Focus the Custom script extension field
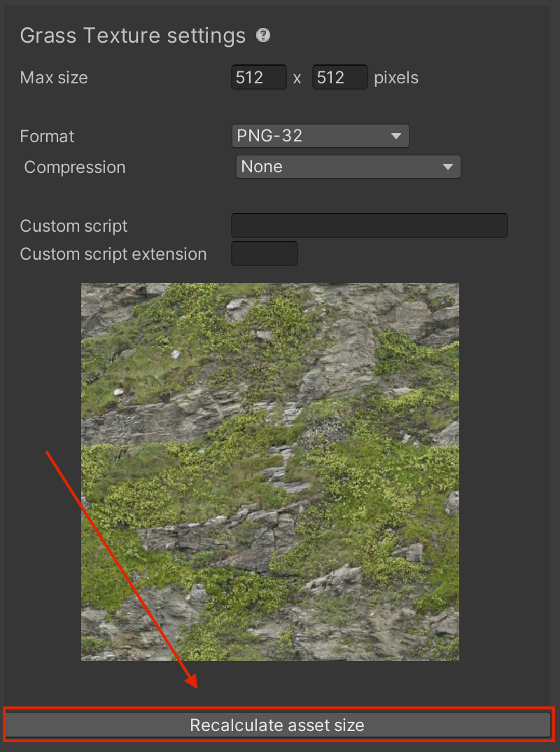Viewport: 560px width, 752px height. pos(265,253)
